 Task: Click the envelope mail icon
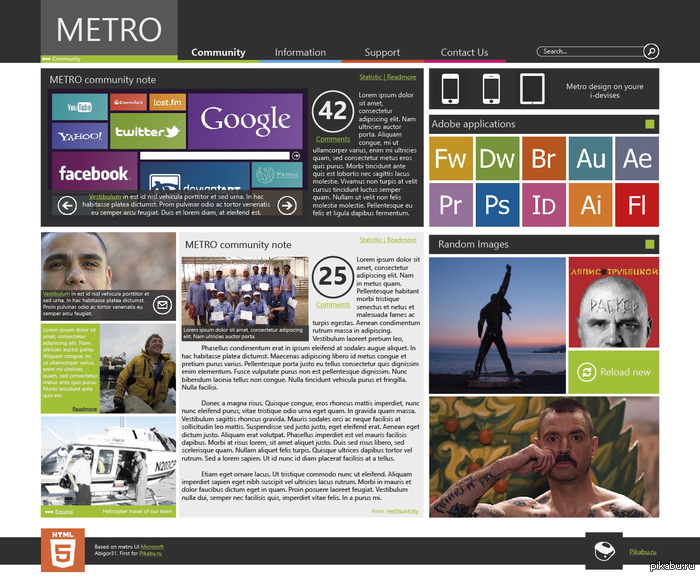point(163,305)
